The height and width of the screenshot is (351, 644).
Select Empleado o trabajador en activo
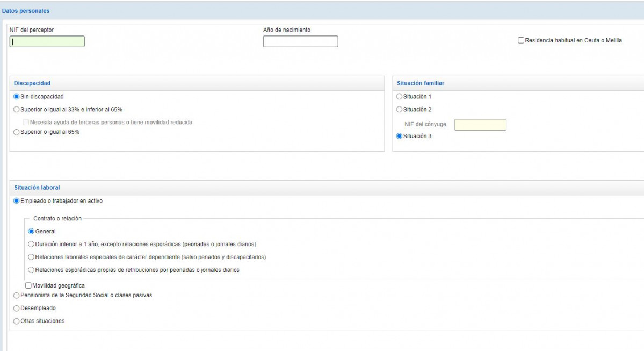click(x=17, y=201)
